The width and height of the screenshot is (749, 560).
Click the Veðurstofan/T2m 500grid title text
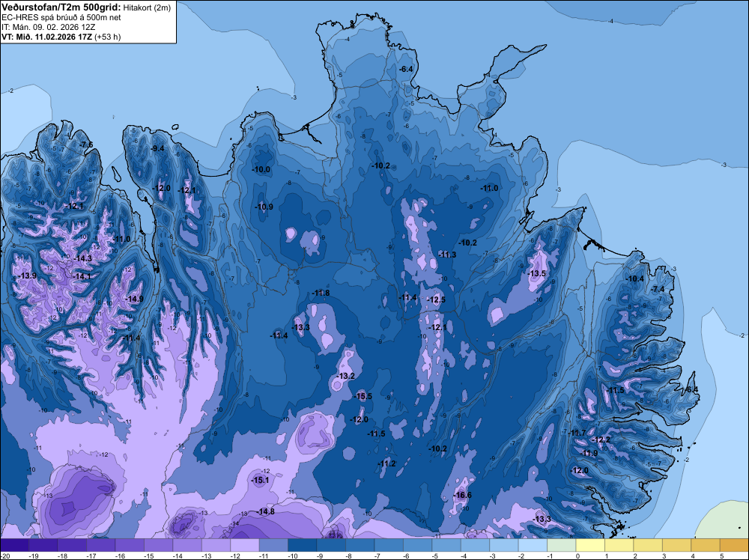tap(61, 7)
